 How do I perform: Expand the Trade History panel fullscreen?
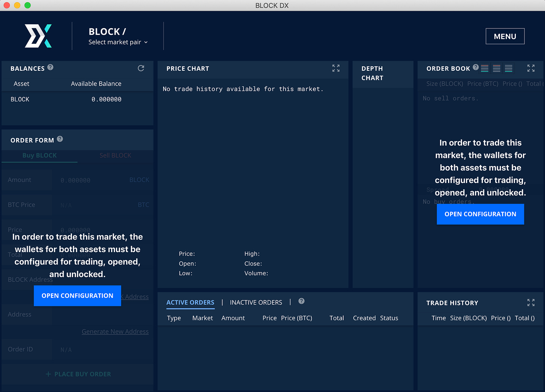coord(531,303)
